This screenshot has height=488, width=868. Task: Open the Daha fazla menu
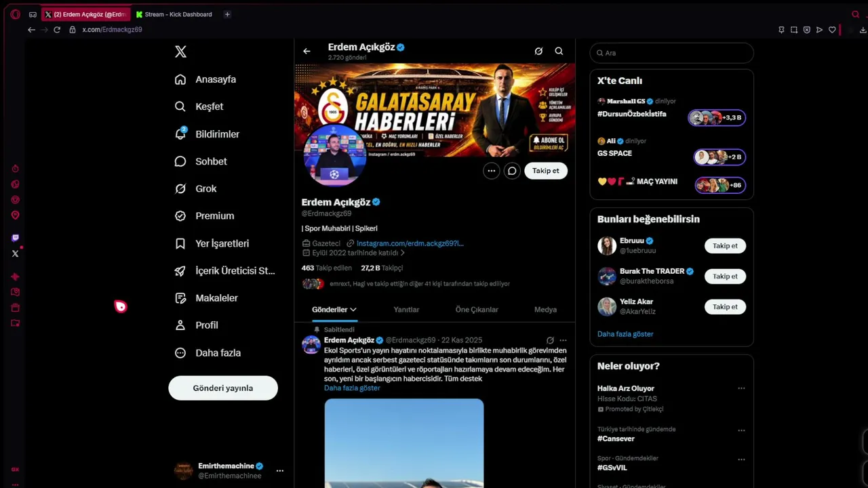pos(208,352)
